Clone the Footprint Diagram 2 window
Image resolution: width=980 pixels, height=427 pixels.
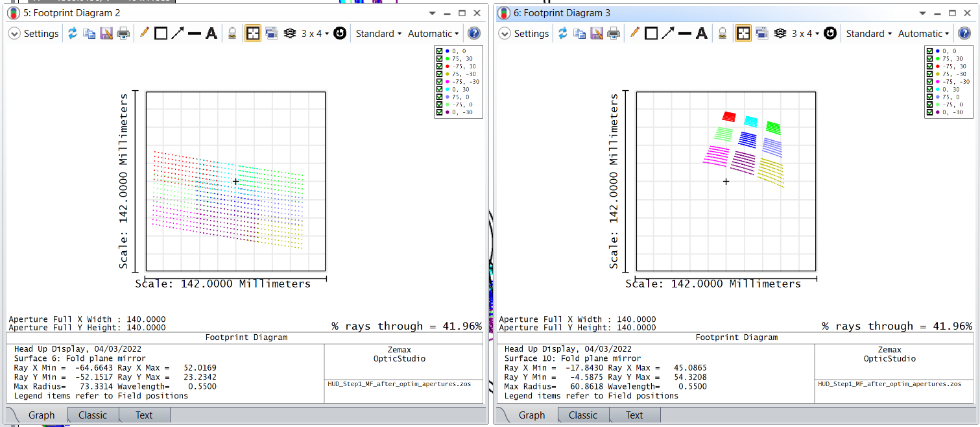[x=272, y=34]
